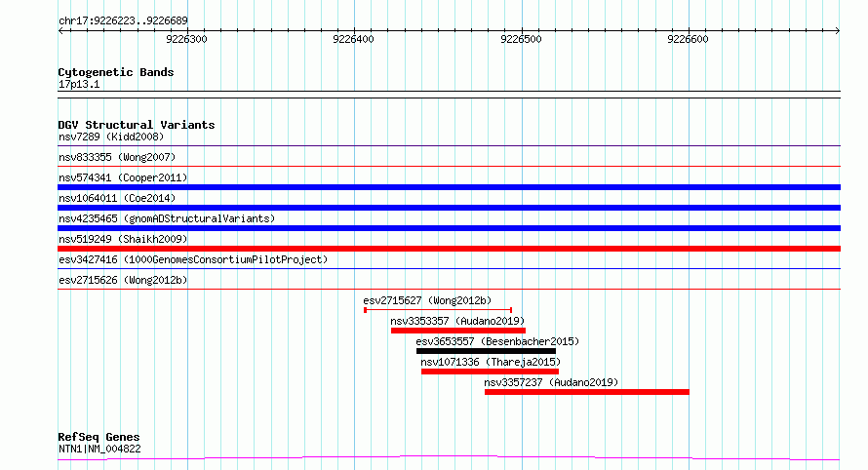
Task: Click the red bar under nsv1071336
Action: 490,372
